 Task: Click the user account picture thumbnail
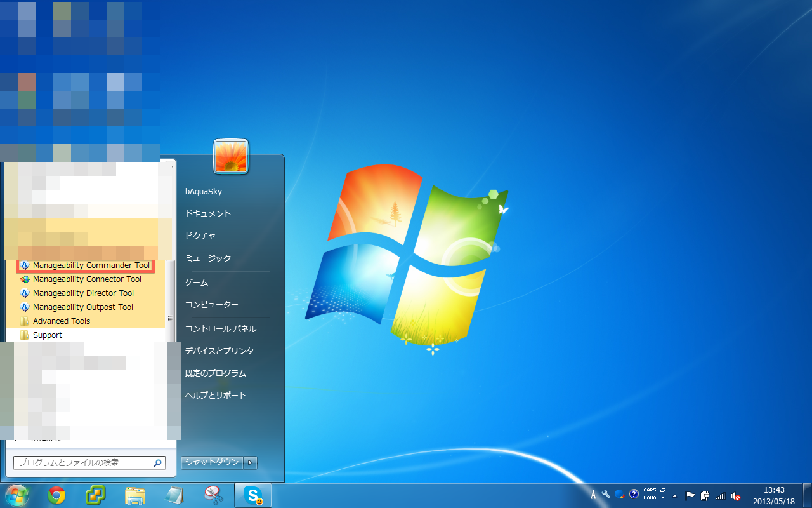click(x=231, y=156)
